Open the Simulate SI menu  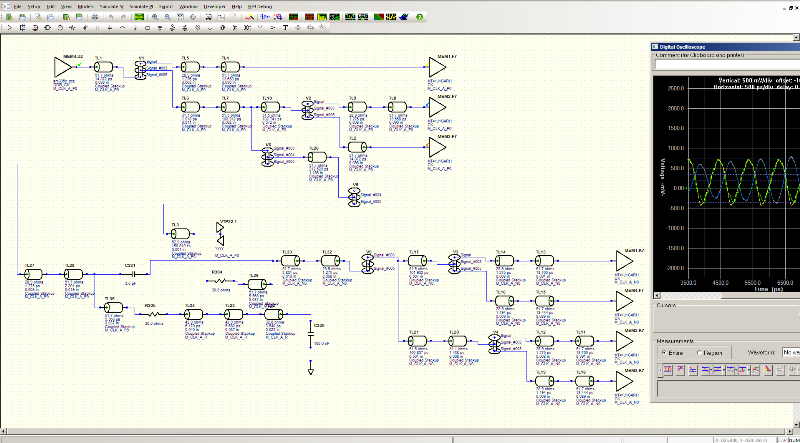coord(111,6)
